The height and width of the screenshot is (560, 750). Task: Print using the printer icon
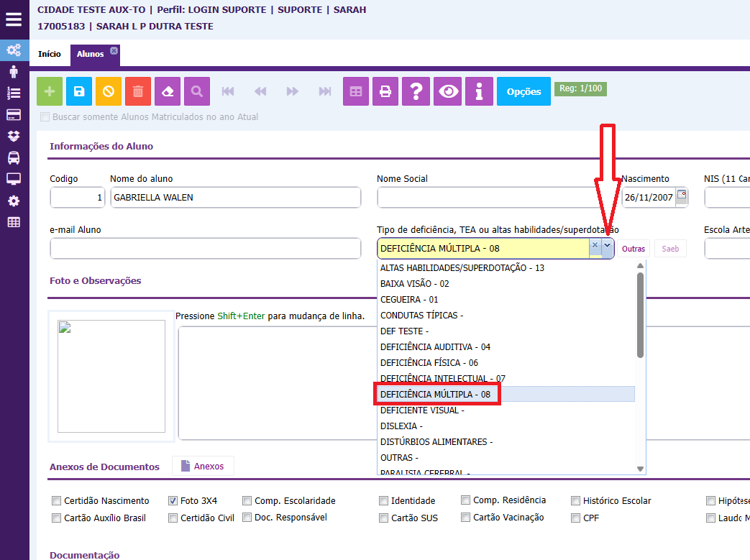click(385, 91)
